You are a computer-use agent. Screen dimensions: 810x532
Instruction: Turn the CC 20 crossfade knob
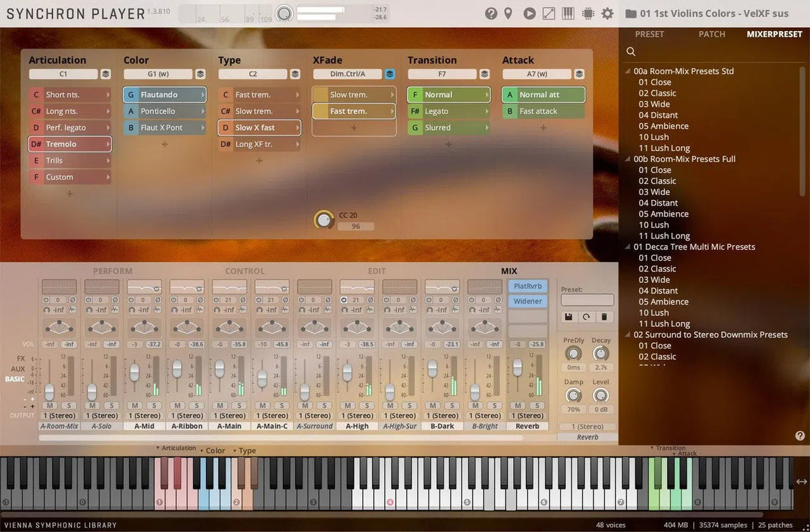click(323, 219)
